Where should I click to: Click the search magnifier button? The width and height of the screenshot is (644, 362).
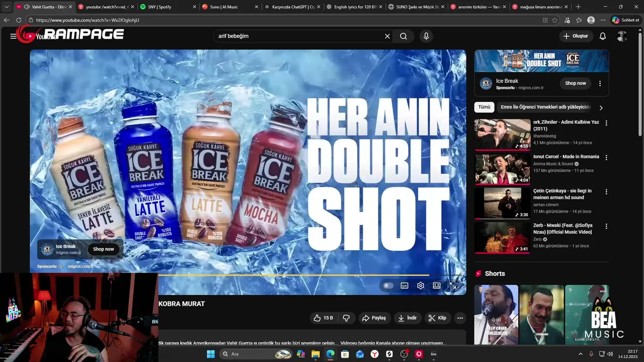tap(404, 36)
